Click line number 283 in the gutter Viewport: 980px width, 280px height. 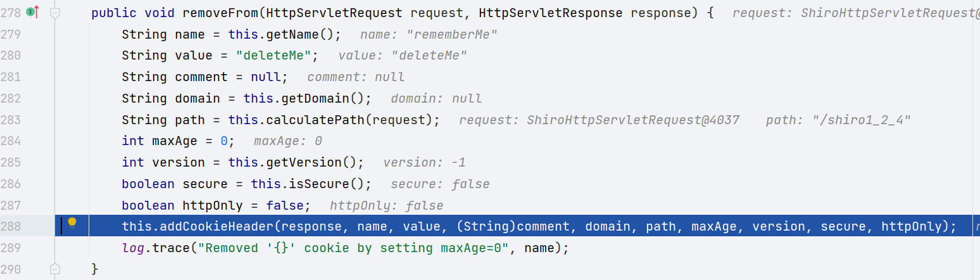pyautogui.click(x=12, y=120)
